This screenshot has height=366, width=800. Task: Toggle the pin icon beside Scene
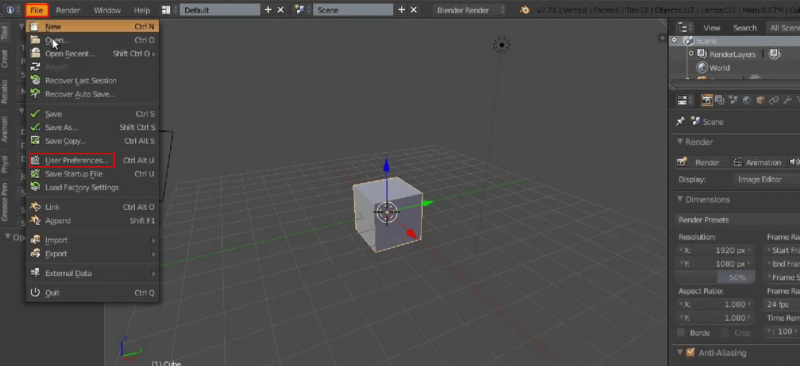coord(680,121)
